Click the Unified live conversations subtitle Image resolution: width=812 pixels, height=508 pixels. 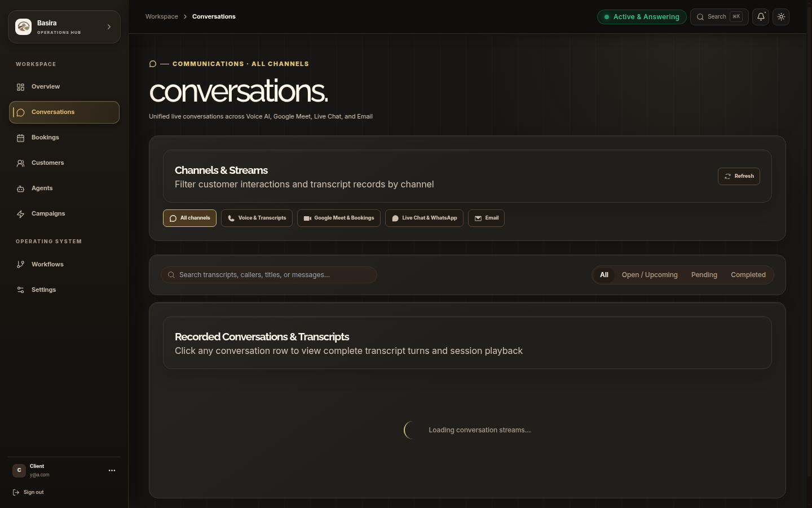(x=261, y=116)
